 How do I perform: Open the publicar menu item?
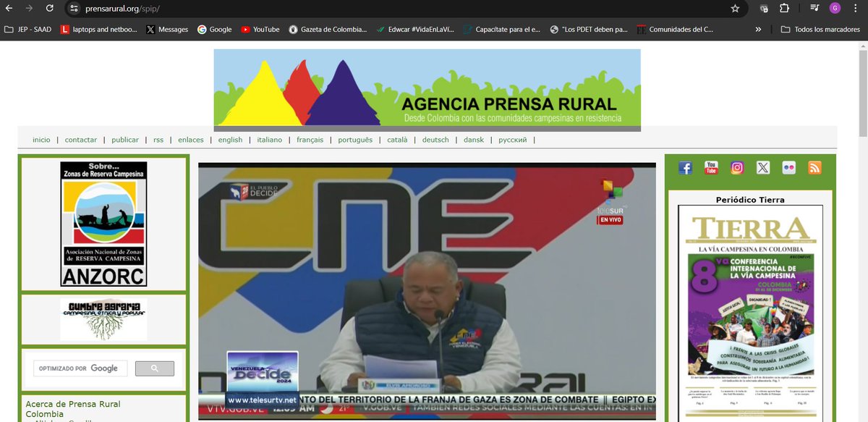125,140
